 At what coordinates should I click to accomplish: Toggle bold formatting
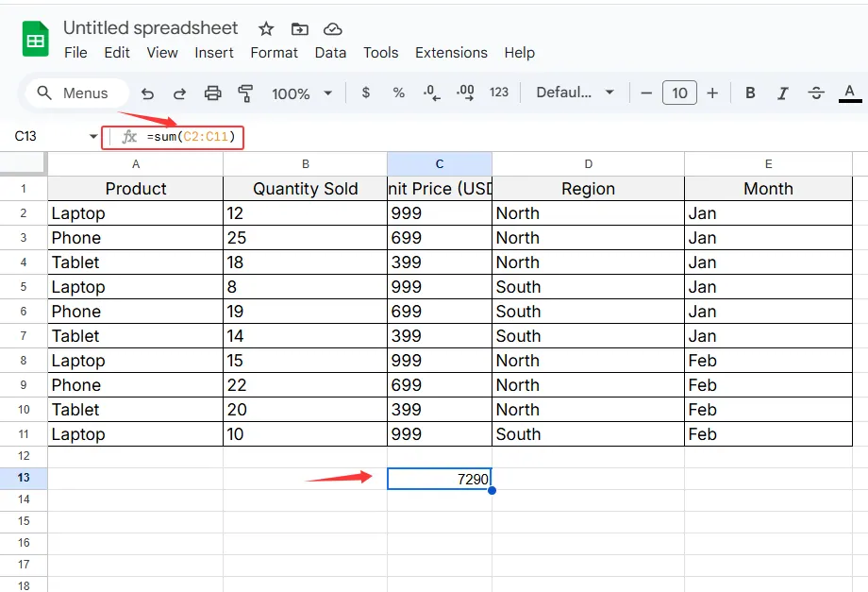750,93
